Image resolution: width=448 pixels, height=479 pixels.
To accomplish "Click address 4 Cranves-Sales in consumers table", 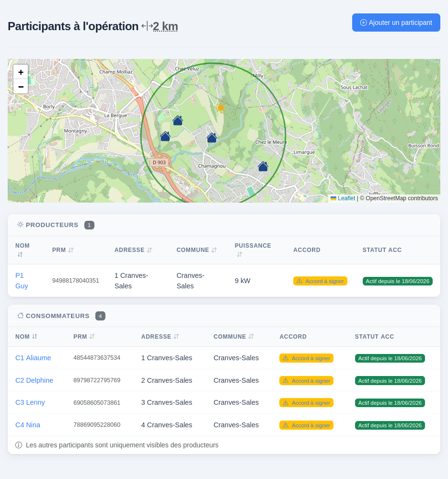I will pos(167,425).
